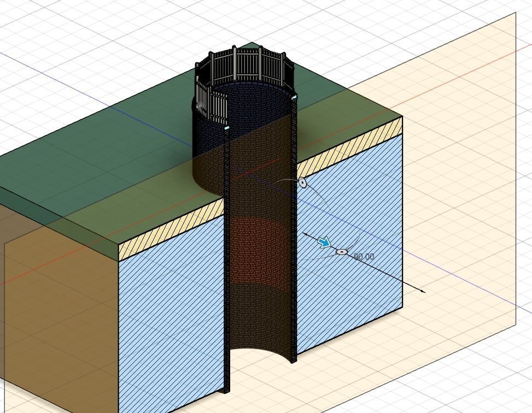Select the rotation handle beside the 00.00 value
This screenshot has width=532, height=413.
342,252
